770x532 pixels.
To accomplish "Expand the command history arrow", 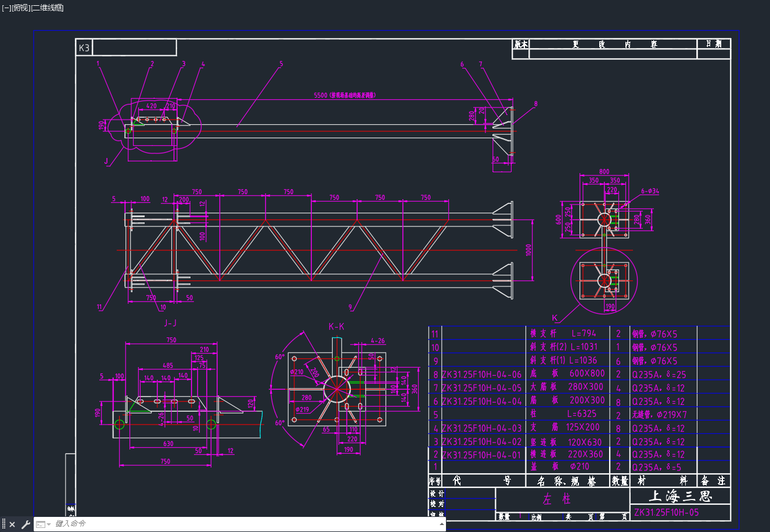I will (441, 524).
